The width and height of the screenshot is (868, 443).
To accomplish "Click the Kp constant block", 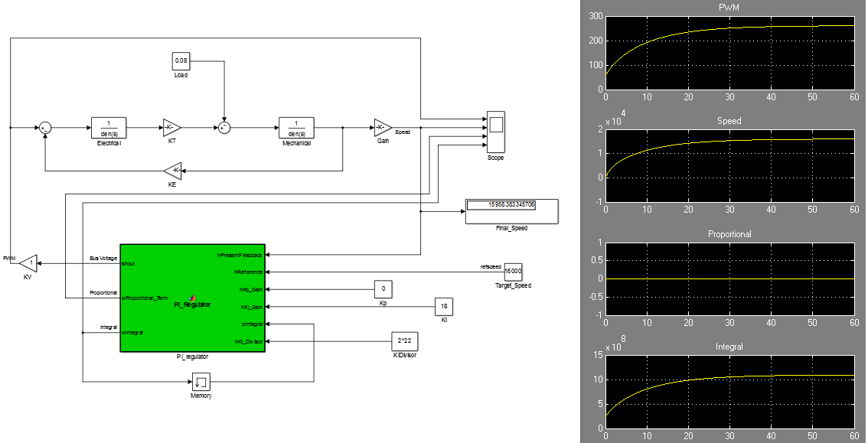I will pos(383,289).
